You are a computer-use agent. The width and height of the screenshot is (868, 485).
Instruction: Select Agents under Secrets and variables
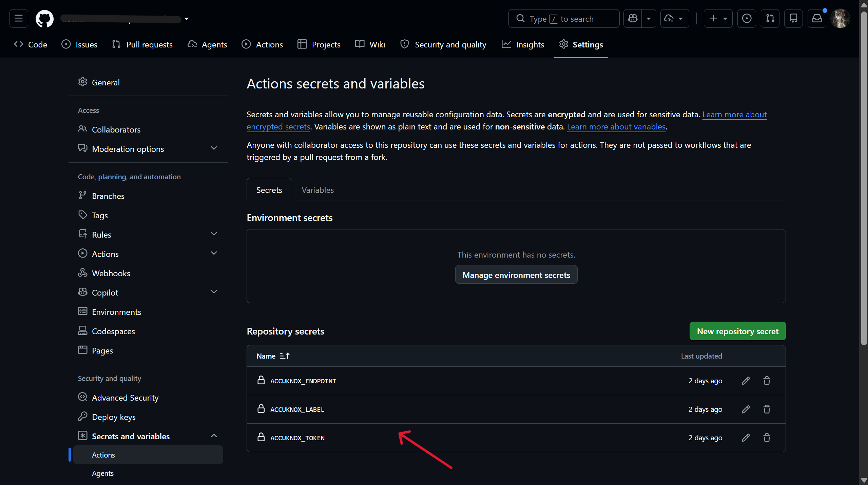click(148, 473)
